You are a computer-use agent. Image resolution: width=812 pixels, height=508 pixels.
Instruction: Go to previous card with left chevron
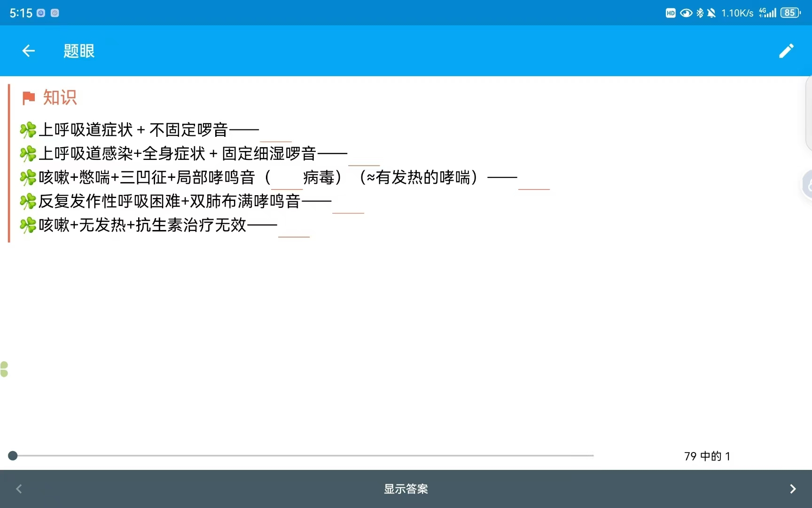(19, 489)
